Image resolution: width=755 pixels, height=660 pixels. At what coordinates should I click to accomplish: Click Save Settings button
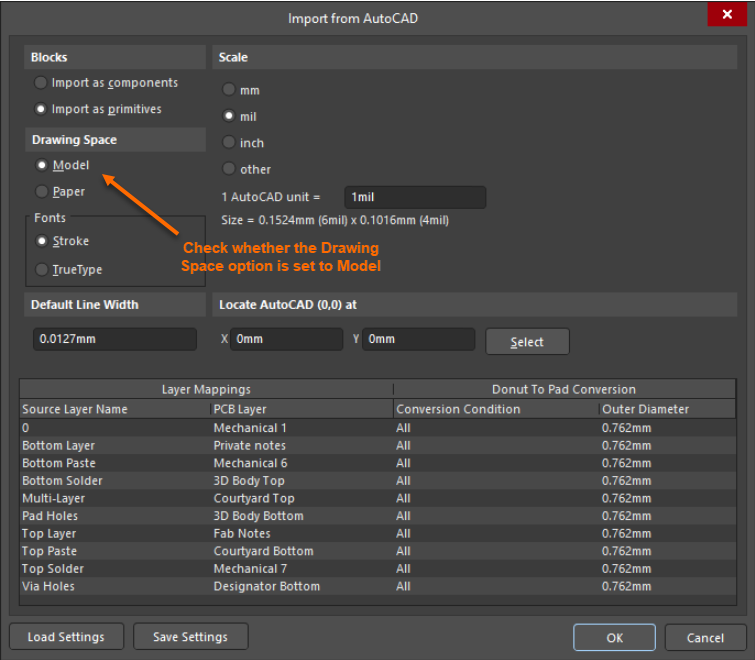(191, 637)
